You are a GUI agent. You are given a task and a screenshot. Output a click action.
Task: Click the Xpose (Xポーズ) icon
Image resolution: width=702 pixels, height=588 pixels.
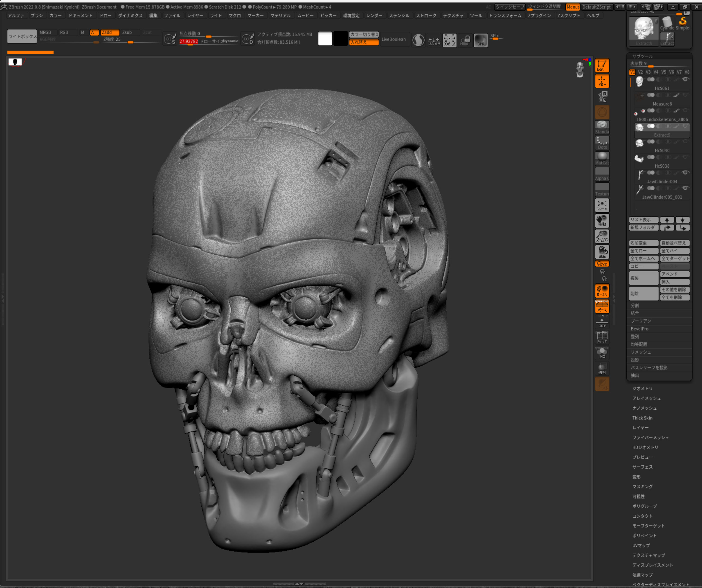(x=449, y=40)
